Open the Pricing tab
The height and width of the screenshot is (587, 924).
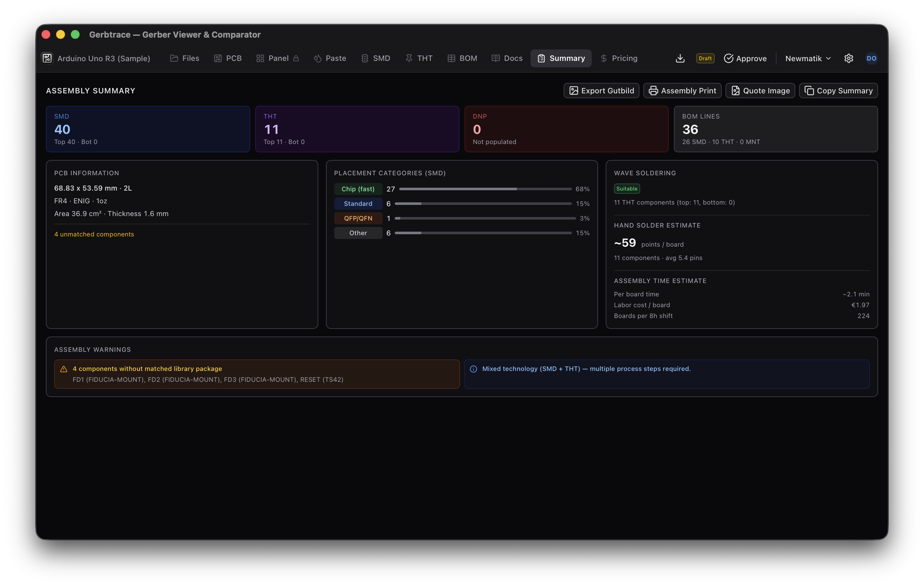tap(618, 58)
